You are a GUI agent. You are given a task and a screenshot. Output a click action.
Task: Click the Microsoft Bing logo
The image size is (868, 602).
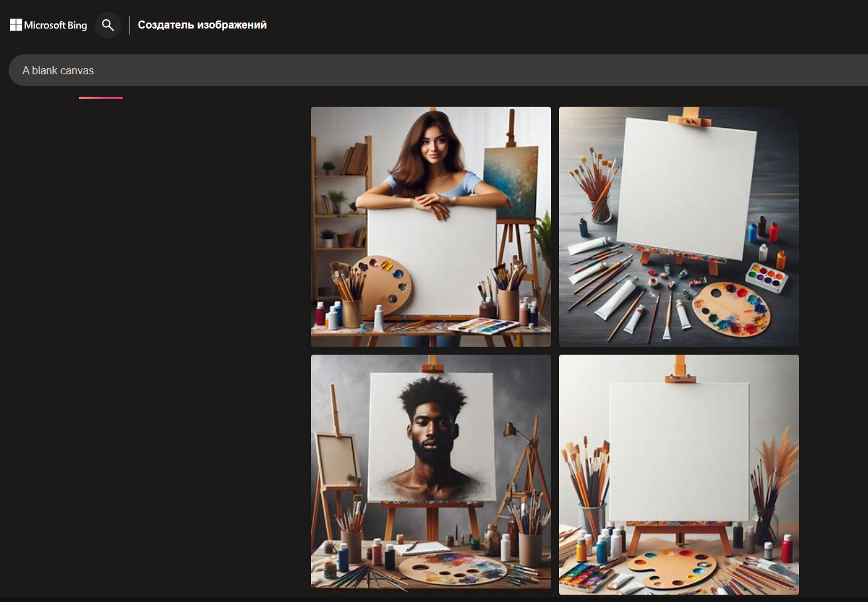pyautogui.click(x=48, y=25)
